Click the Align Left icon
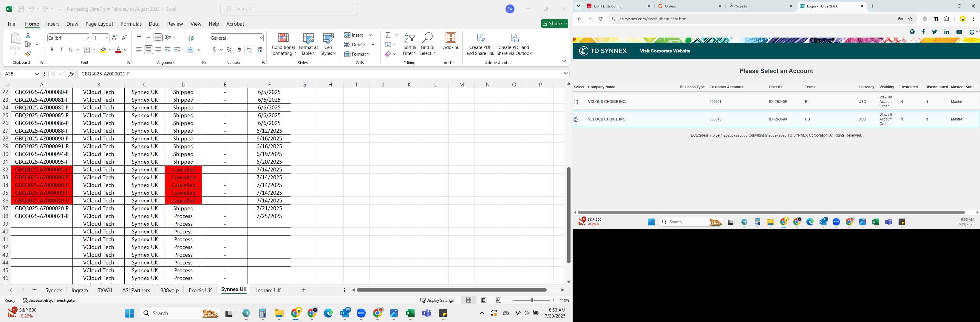Image resolution: width=980 pixels, height=322 pixels. 139,50
